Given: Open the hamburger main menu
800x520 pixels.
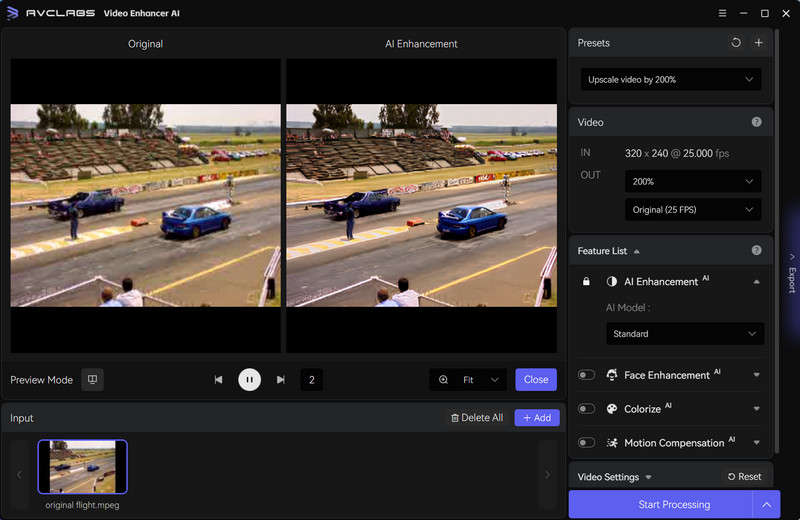Looking at the screenshot, I should [723, 14].
